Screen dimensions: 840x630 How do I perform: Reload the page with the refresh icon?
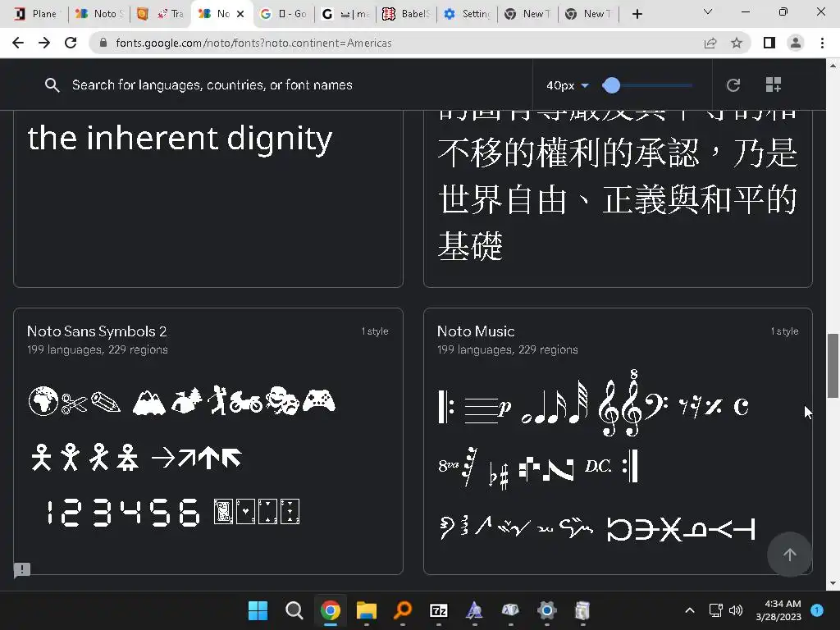click(x=71, y=43)
